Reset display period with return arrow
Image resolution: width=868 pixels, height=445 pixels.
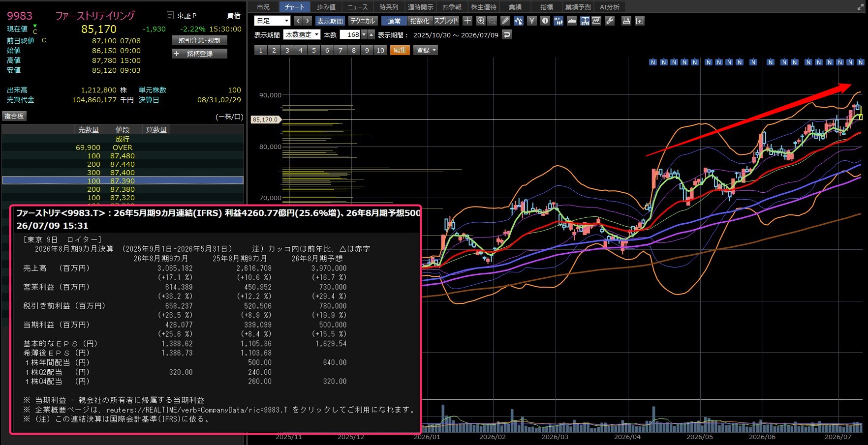(507, 34)
